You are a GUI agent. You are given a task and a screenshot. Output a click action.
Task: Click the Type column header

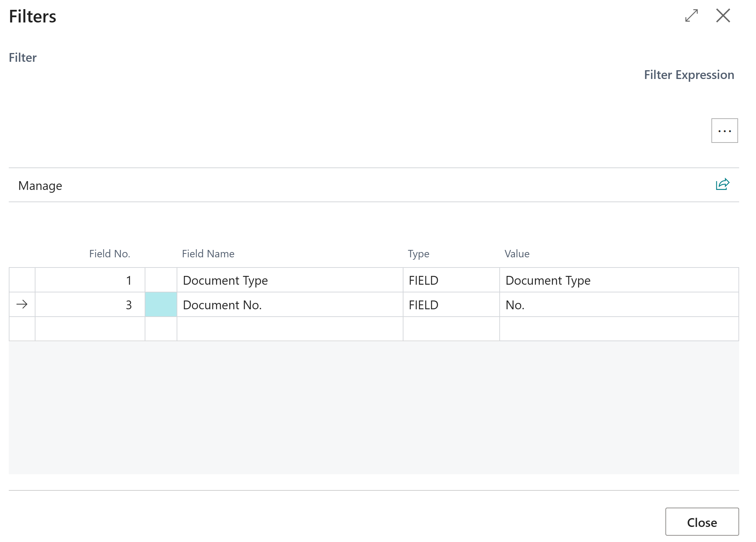(x=418, y=254)
